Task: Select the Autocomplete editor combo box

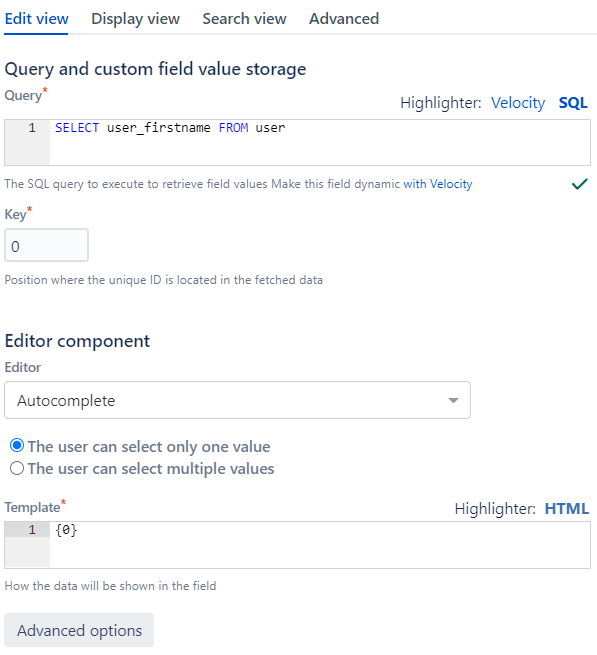Action: (x=237, y=400)
